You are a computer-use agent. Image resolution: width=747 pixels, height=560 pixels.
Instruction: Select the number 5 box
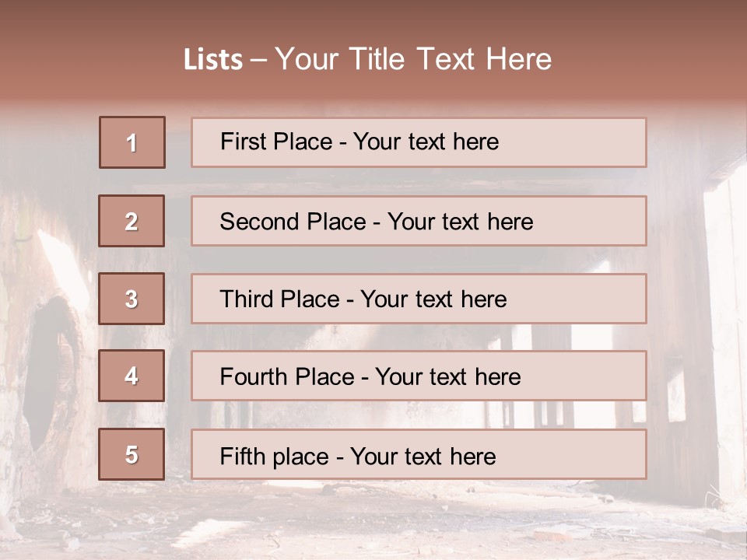(x=132, y=454)
